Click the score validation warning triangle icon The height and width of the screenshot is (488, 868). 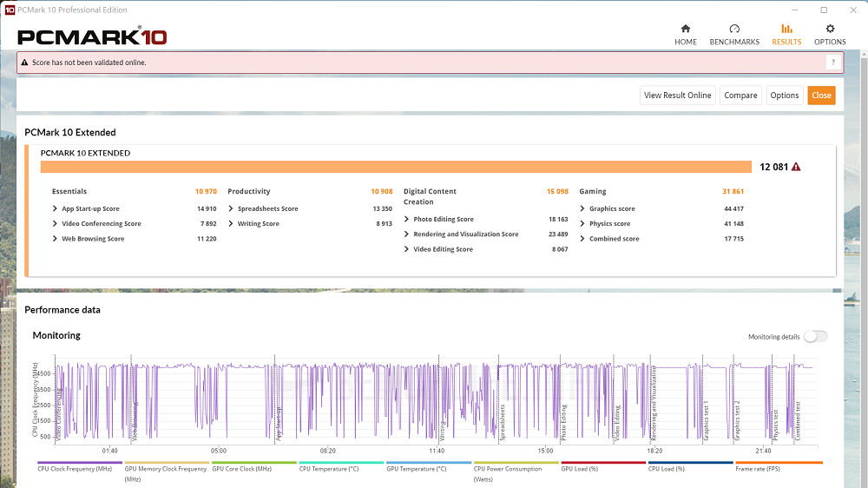tap(24, 63)
